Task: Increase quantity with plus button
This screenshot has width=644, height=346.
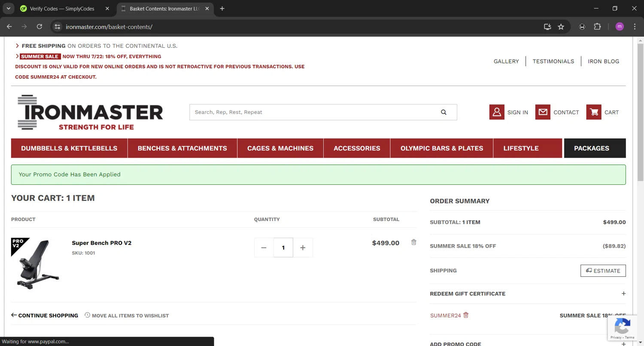Action: pyautogui.click(x=303, y=248)
